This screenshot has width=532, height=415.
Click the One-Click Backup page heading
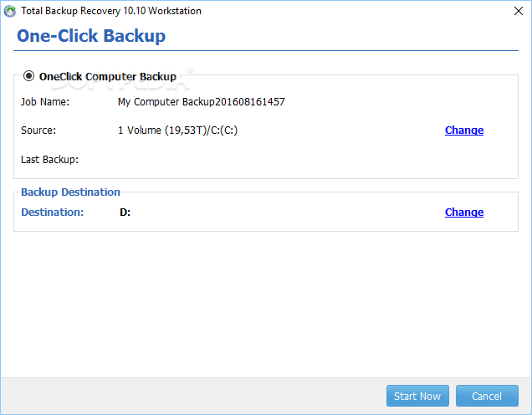point(91,36)
